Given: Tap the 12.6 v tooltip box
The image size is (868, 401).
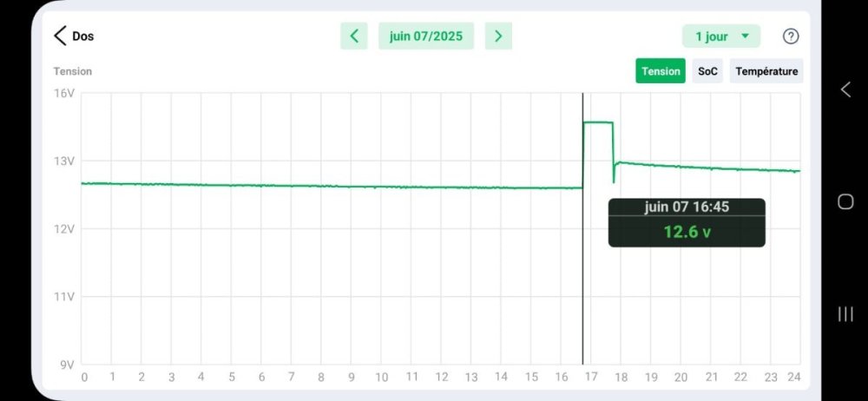Looking at the screenshot, I should (687, 223).
